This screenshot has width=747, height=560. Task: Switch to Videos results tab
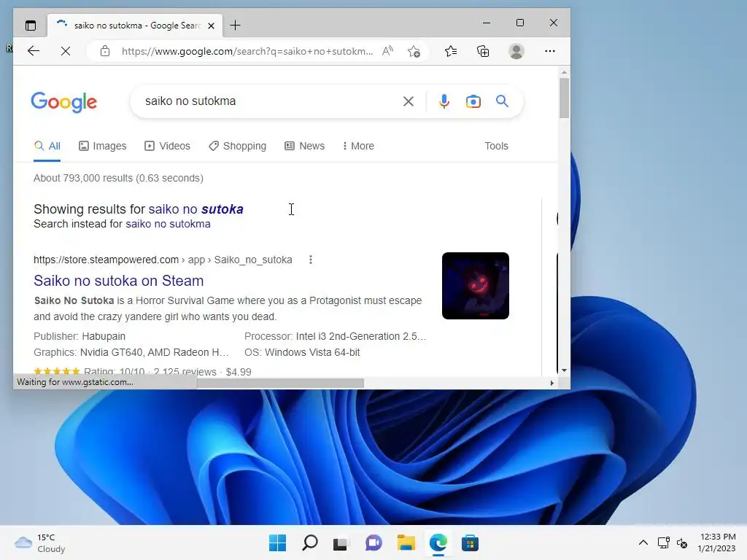[x=167, y=146]
